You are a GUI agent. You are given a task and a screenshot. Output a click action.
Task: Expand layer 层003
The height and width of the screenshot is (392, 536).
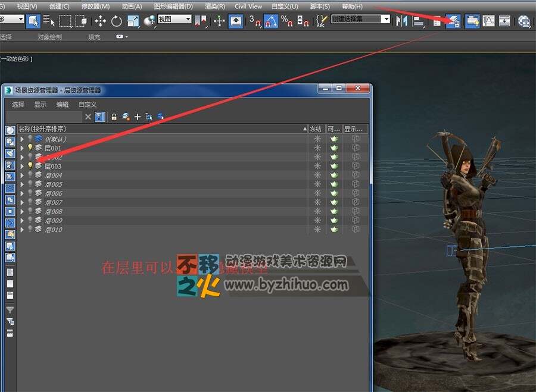tap(22, 167)
